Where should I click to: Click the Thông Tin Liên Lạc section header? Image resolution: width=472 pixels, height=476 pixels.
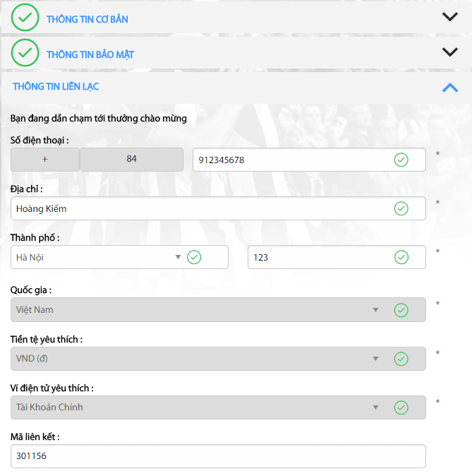56,87
